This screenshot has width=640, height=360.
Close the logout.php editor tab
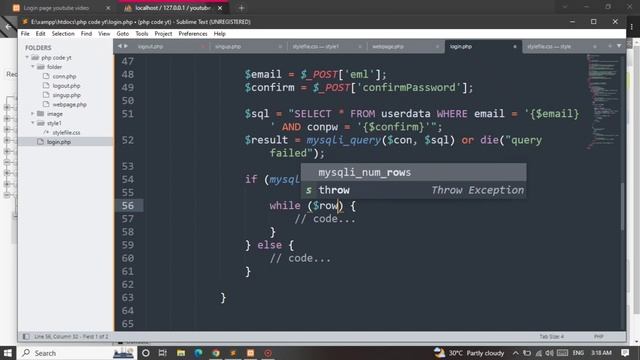[203, 47]
